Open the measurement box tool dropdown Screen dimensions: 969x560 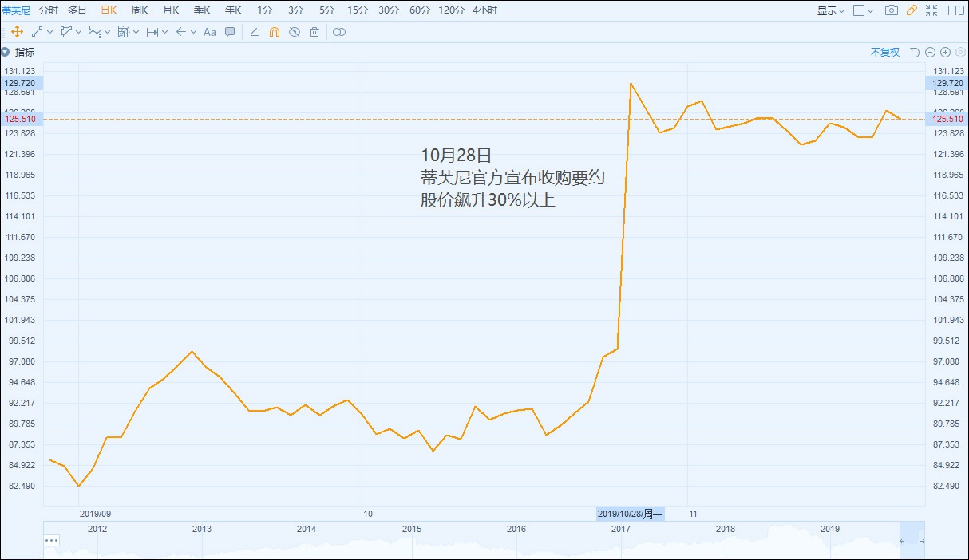pos(136,32)
